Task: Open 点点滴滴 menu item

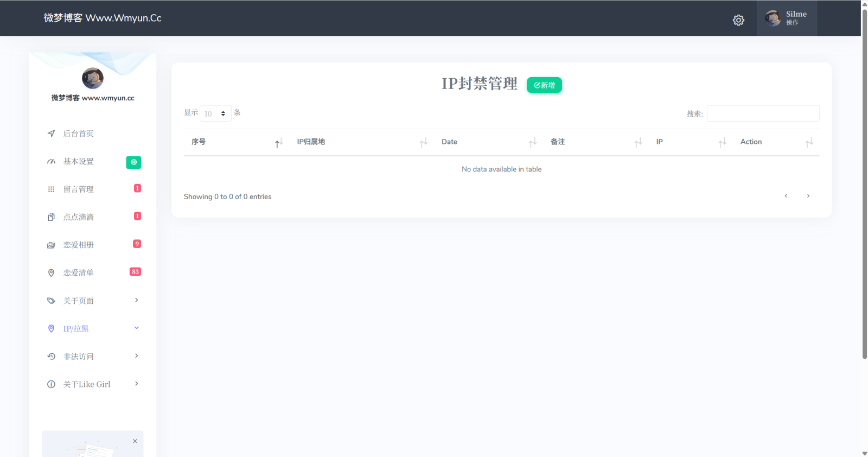Action: coord(79,217)
